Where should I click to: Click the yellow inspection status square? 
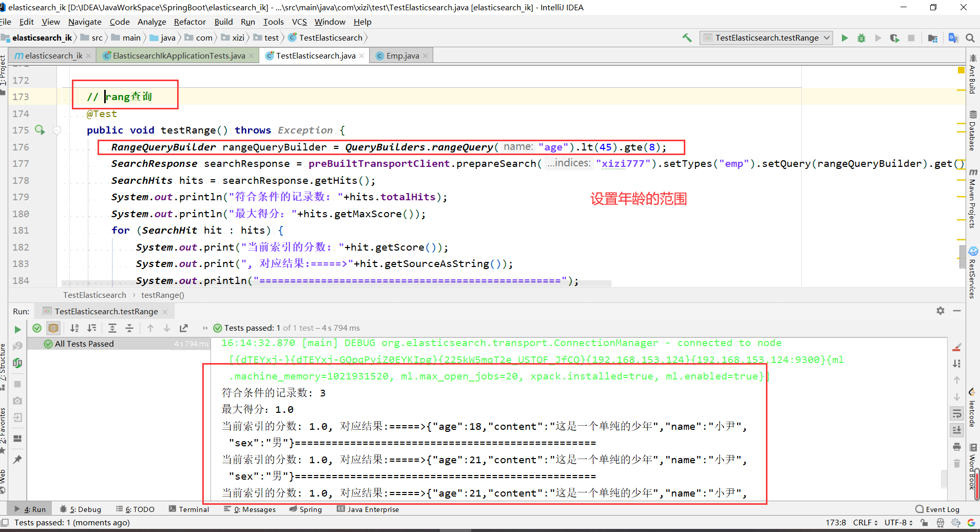click(x=961, y=70)
